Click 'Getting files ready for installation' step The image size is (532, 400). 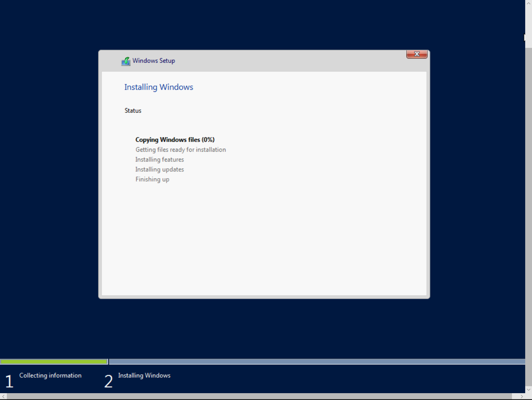pos(181,150)
